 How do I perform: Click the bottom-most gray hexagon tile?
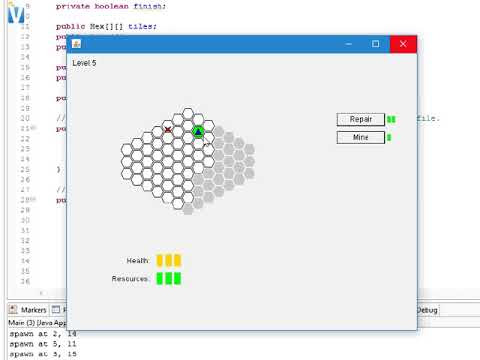click(x=188, y=209)
